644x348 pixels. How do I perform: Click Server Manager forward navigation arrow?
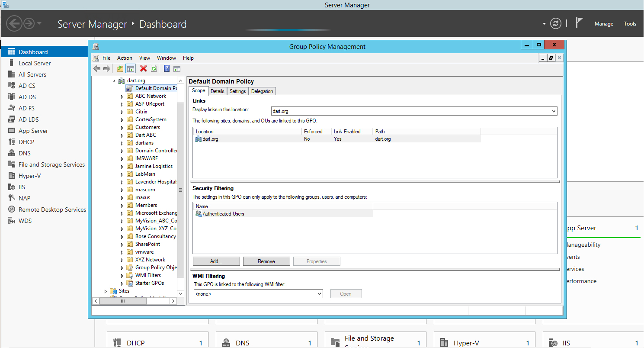(x=29, y=23)
